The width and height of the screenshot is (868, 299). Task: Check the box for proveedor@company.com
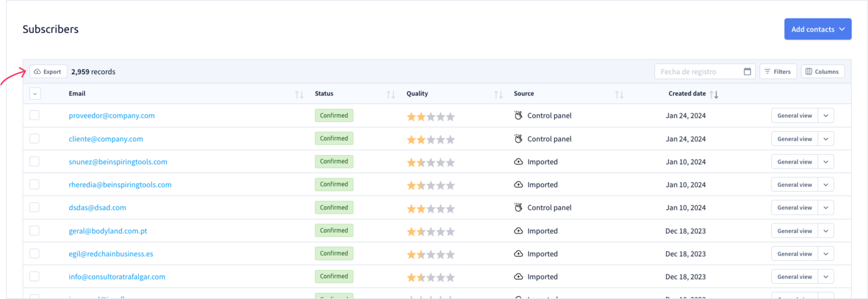[35, 115]
